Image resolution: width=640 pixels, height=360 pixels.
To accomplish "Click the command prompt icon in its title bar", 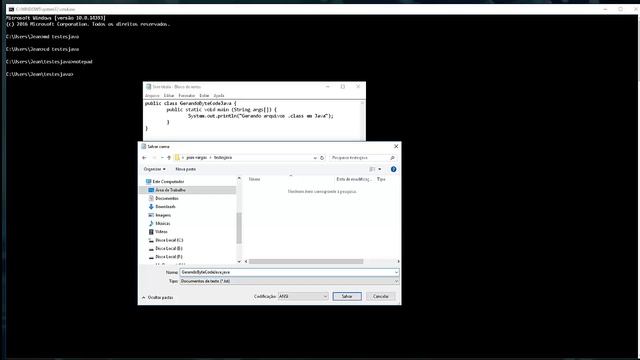I will point(11,9).
